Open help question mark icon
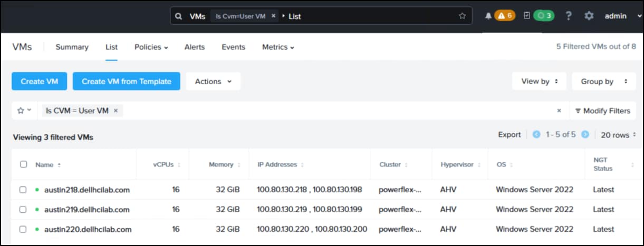 (569, 16)
